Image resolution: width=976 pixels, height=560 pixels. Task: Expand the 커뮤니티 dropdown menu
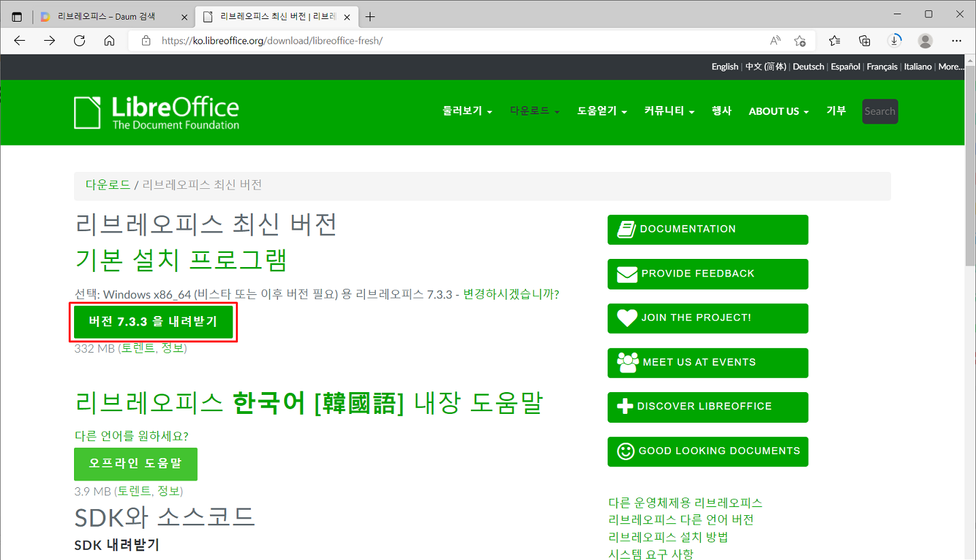[669, 111]
